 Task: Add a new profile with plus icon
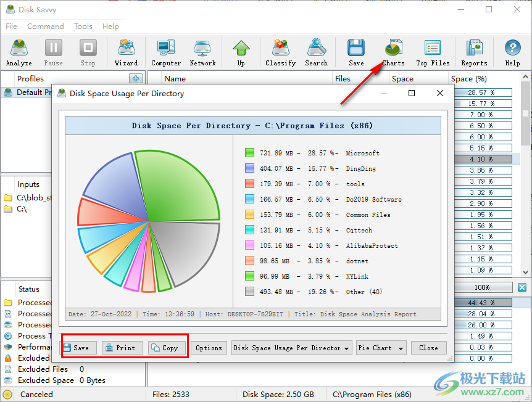click(x=136, y=78)
